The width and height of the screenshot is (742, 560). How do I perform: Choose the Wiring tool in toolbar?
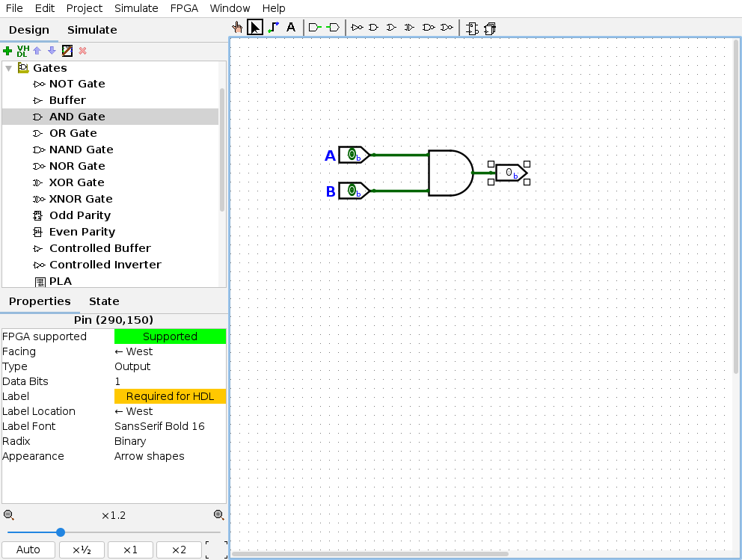273,28
